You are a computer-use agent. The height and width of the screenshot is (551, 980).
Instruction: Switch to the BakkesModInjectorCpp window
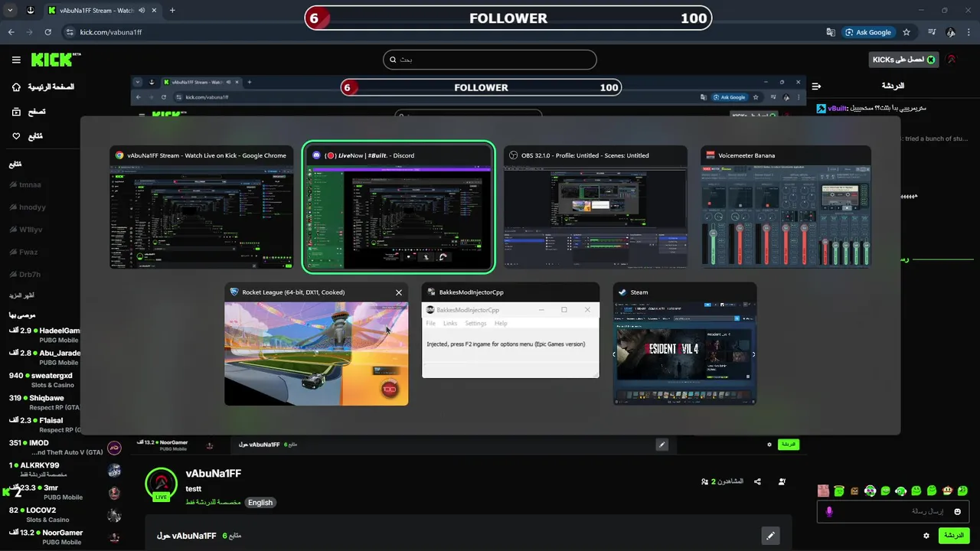(x=511, y=331)
